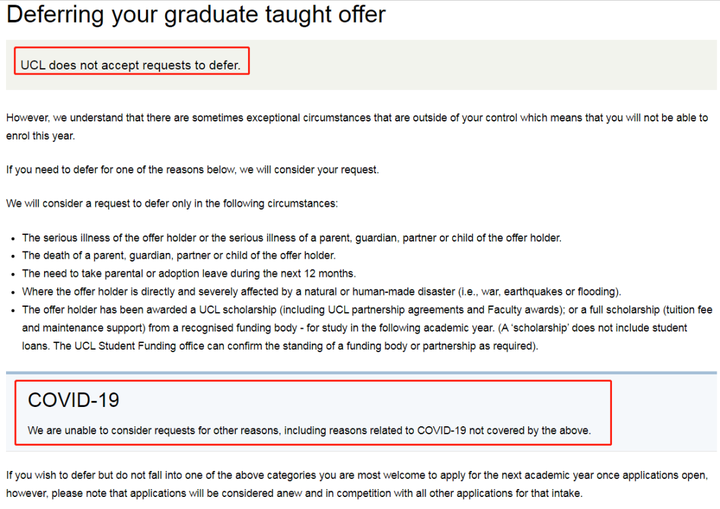
Task: Click the word 'COVID-19' in the body sentence
Action: pos(441,430)
